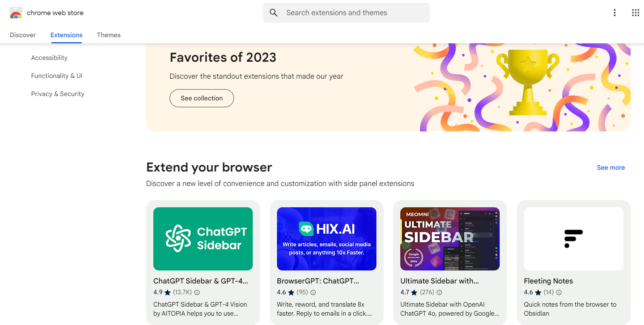Open the BrowserGPT: ChatGPT extension title
644x325 pixels.
click(318, 281)
